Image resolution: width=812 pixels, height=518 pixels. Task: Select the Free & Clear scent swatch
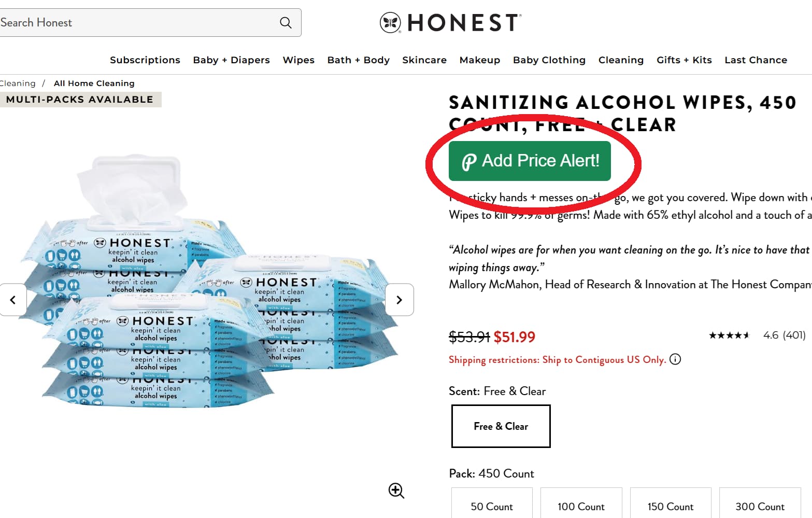tap(500, 426)
